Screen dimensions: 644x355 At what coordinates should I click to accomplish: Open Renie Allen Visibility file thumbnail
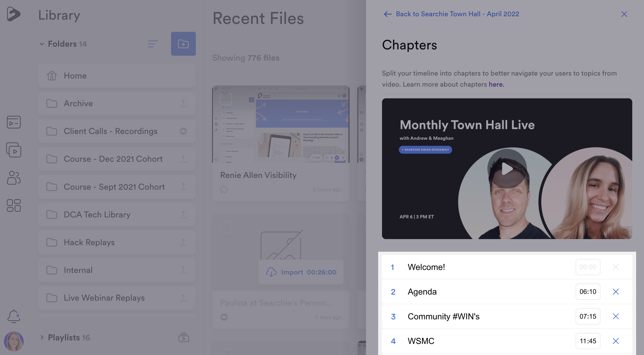pyautogui.click(x=280, y=124)
